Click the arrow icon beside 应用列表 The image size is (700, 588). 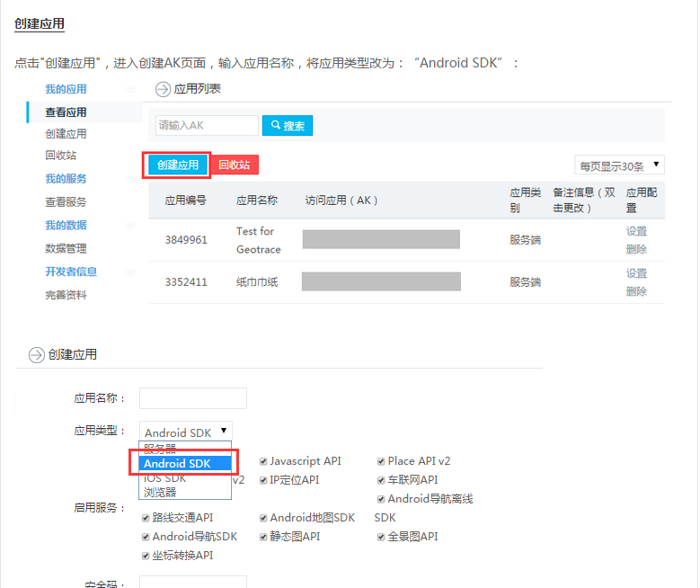[x=163, y=89]
